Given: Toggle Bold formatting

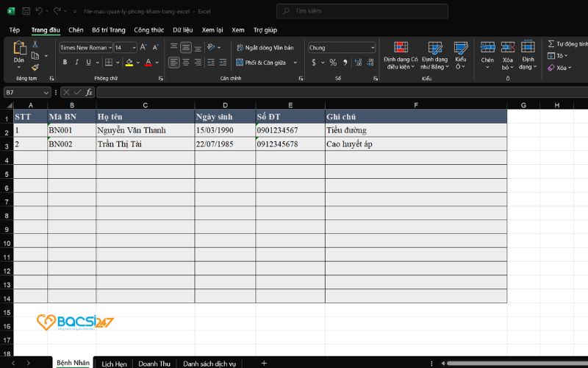Looking at the screenshot, I should (x=65, y=63).
